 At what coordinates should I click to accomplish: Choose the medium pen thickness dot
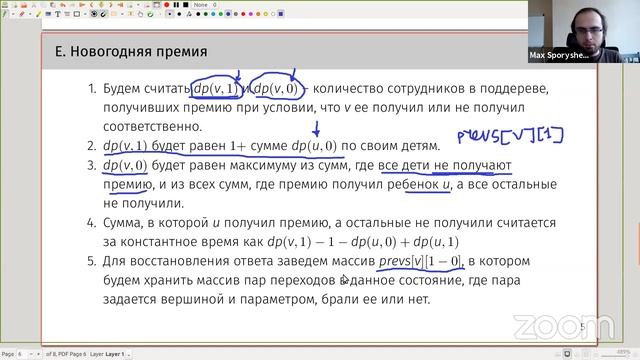coord(179,14)
